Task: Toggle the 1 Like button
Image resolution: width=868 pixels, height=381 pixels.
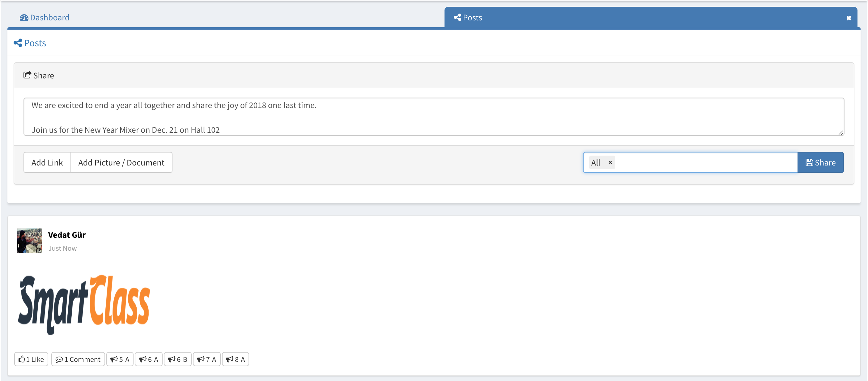Action: (31, 359)
